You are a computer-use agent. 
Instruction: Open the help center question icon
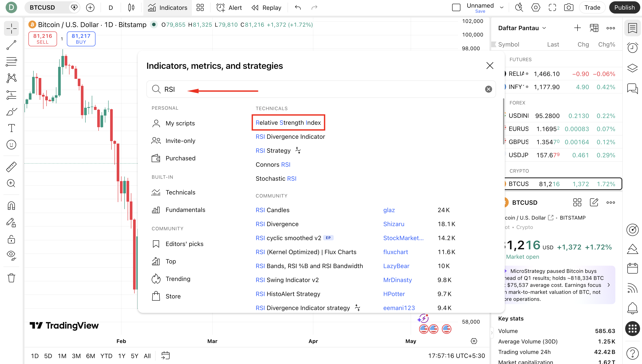[x=633, y=353]
